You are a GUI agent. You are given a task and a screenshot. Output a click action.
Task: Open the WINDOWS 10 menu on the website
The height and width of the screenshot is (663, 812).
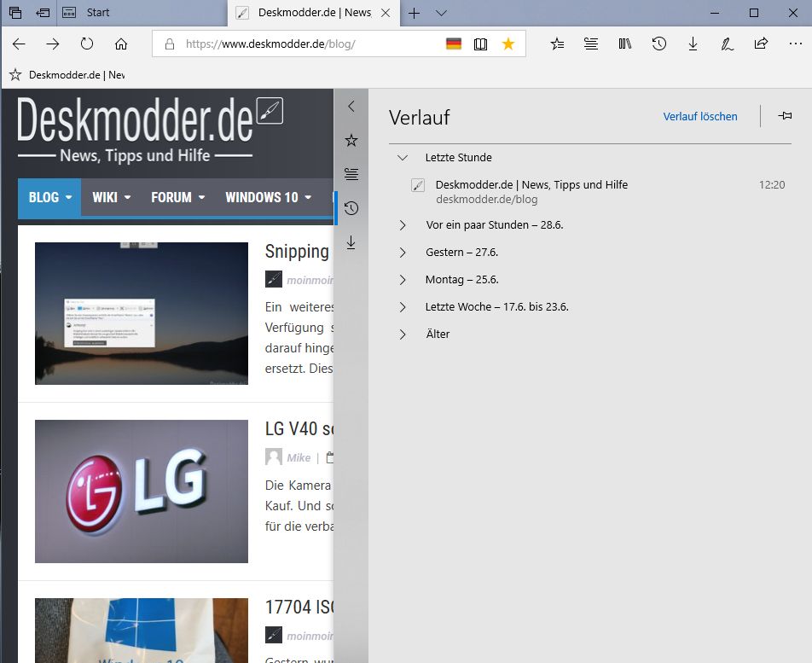pos(268,197)
